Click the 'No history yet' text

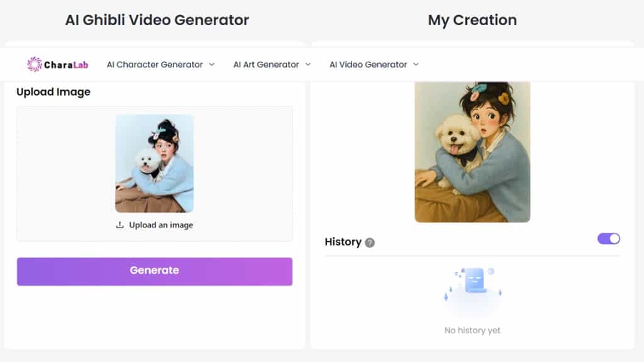click(472, 331)
